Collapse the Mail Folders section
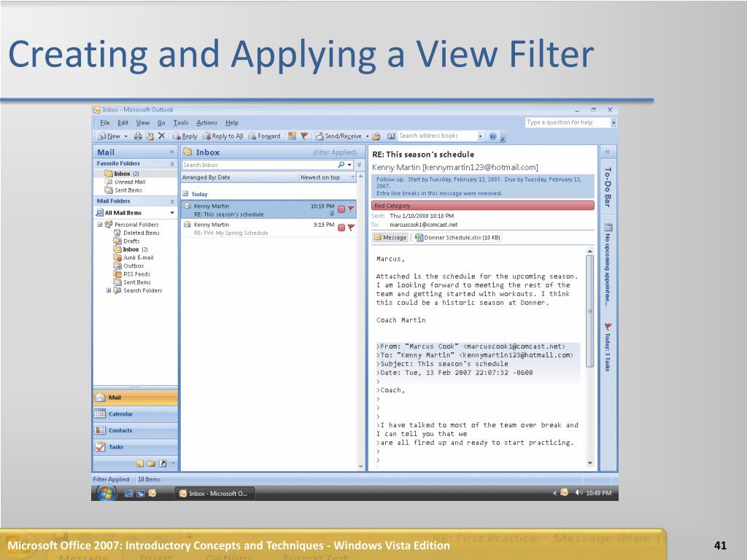This screenshot has height=560, width=747. tap(172, 201)
